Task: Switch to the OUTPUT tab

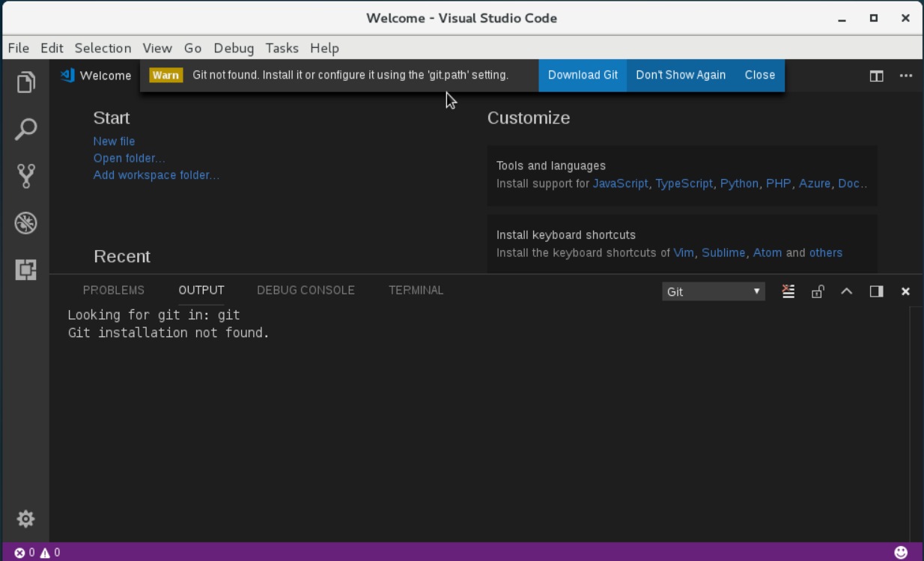Action: pyautogui.click(x=201, y=290)
